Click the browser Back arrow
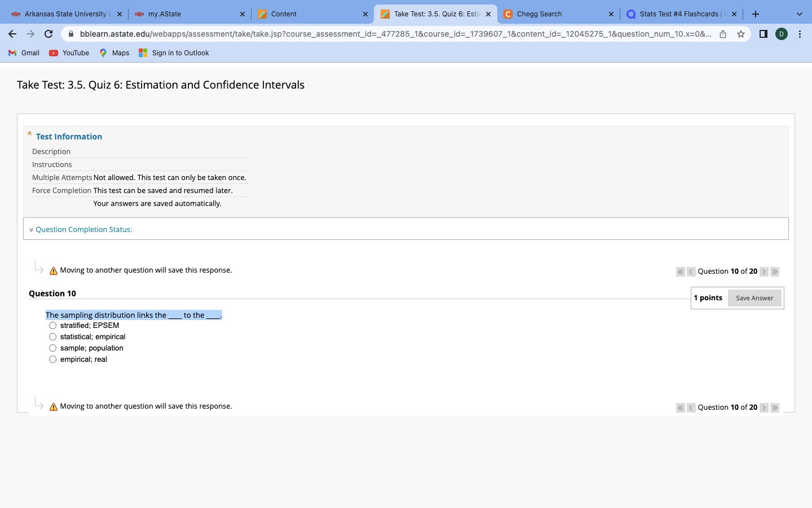This screenshot has height=508, width=812. click(12, 34)
